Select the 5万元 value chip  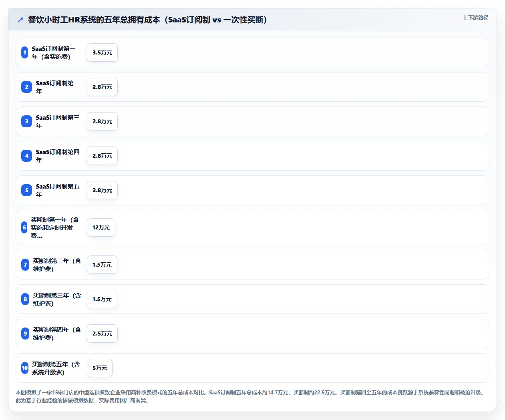(x=100, y=368)
